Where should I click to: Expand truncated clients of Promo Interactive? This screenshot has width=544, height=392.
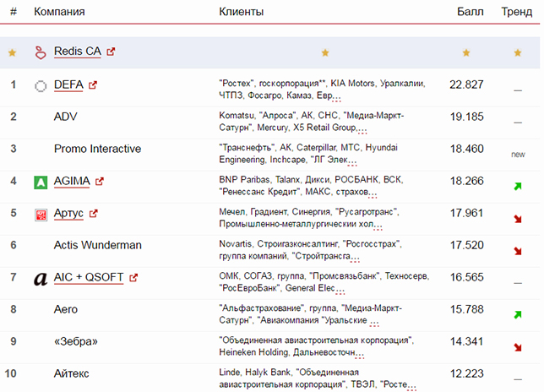(x=352, y=163)
